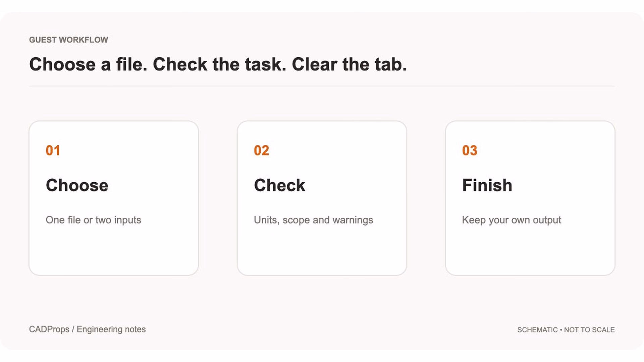Click the orange 03 step number
644x362 pixels.
coord(470,150)
